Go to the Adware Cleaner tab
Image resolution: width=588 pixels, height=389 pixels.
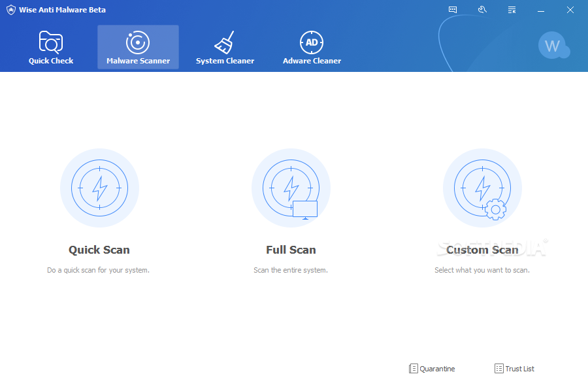[312, 47]
